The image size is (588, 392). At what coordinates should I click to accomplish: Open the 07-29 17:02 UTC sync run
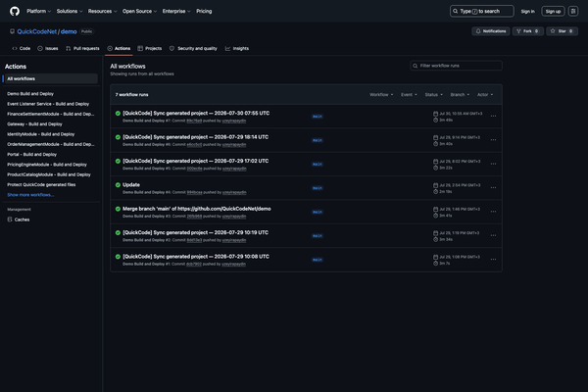[x=195, y=161]
